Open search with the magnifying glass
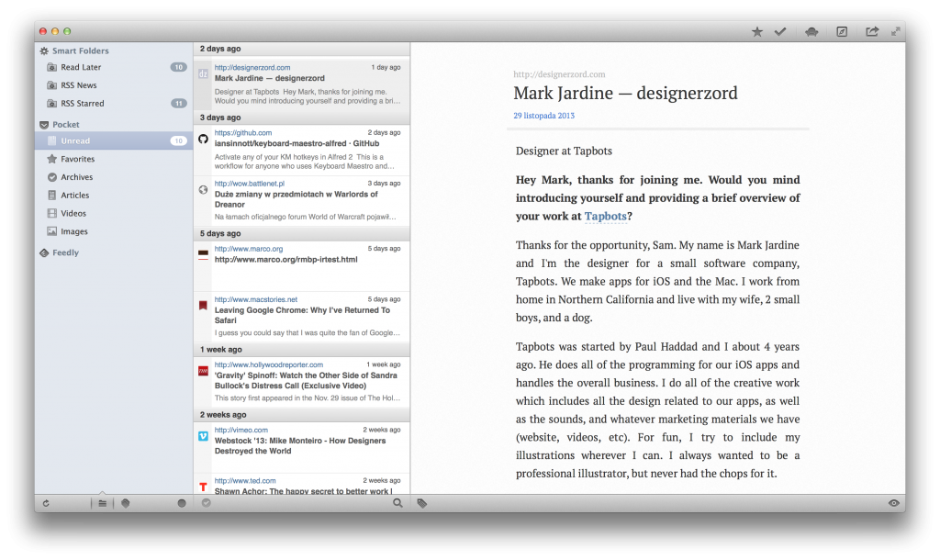940x560 pixels. 397,503
